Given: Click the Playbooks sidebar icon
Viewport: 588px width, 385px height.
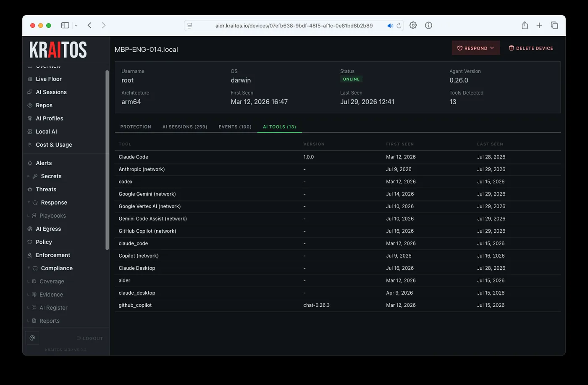Looking at the screenshot, I should [34, 216].
